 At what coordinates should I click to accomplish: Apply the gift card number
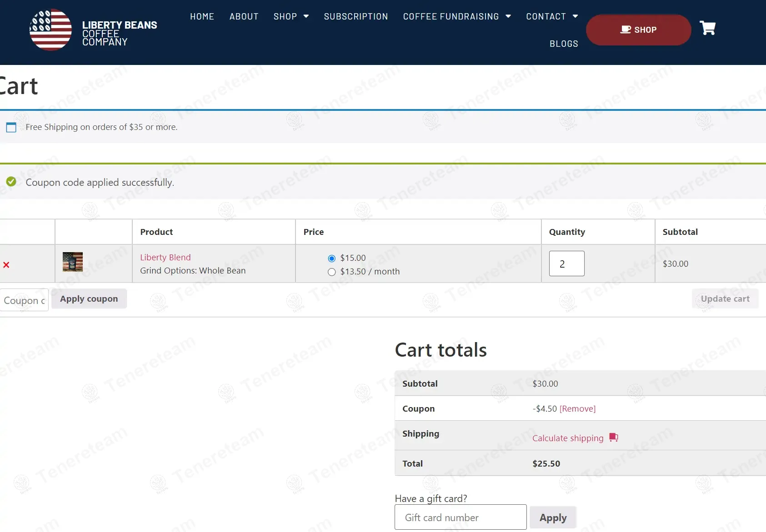[x=553, y=517]
